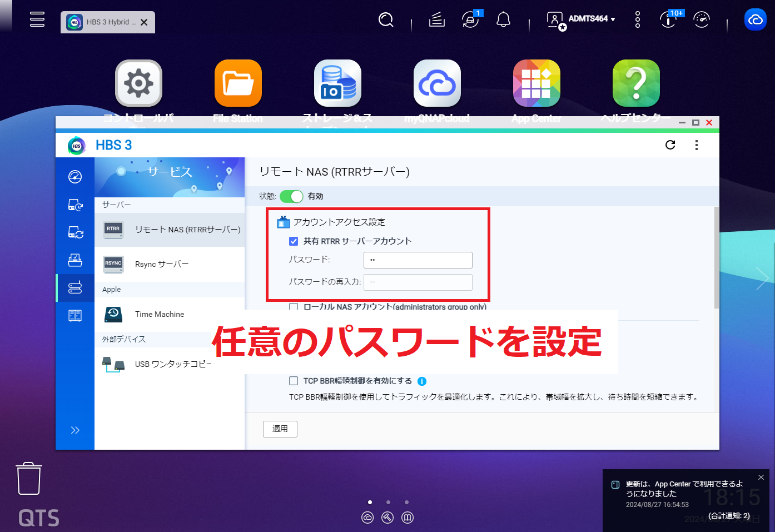Go to next desktop page arrow
Screen dimensions: 775x532
point(762,278)
